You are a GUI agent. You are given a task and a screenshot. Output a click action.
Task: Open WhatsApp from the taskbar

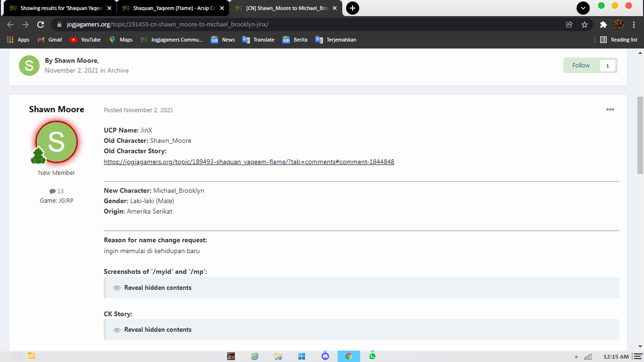[372, 356]
